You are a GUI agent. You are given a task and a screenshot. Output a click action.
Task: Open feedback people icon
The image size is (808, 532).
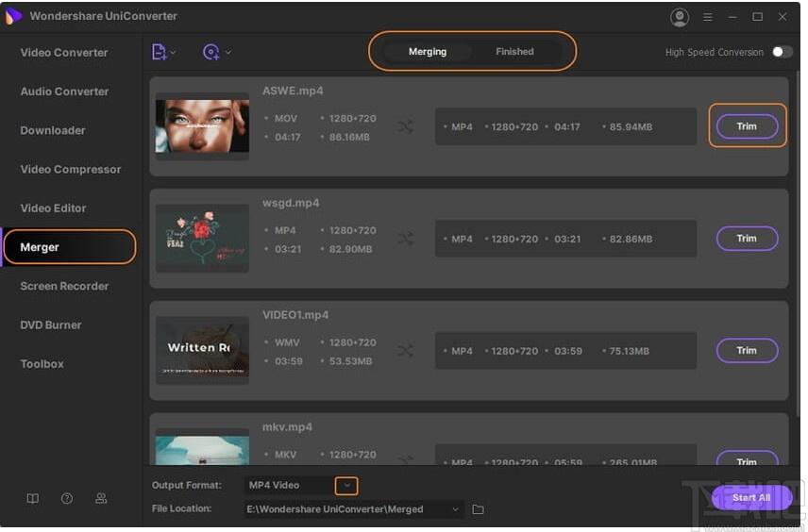pyautogui.click(x=101, y=499)
